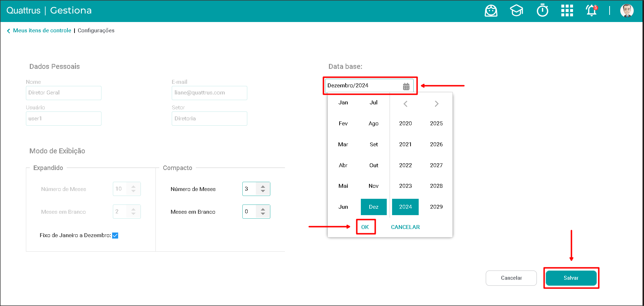Toggle Fixo de Janeiro a Dezembro checkbox
644x306 pixels.
tap(115, 235)
